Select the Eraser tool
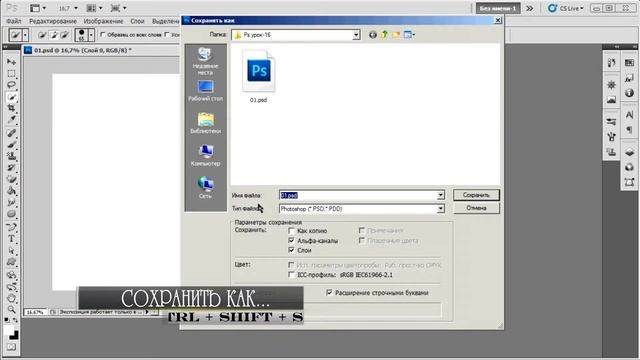 tap(11, 179)
